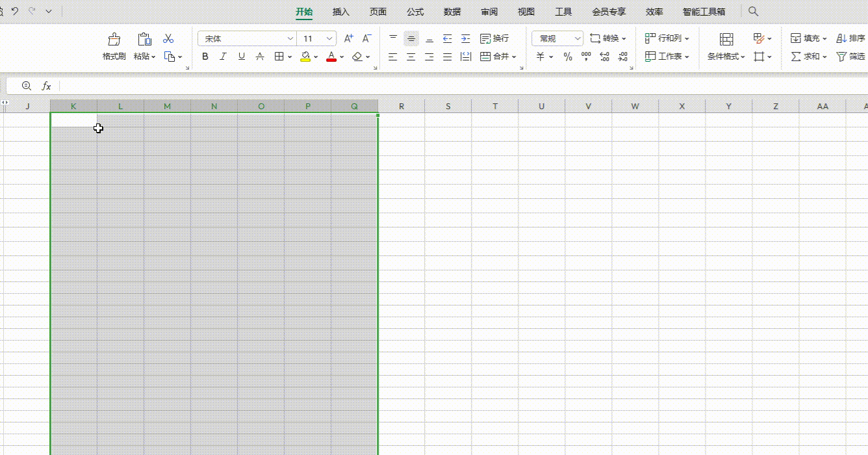Toggle Strikethrough formatting
Viewport: 868px width, 455px height.
point(260,57)
